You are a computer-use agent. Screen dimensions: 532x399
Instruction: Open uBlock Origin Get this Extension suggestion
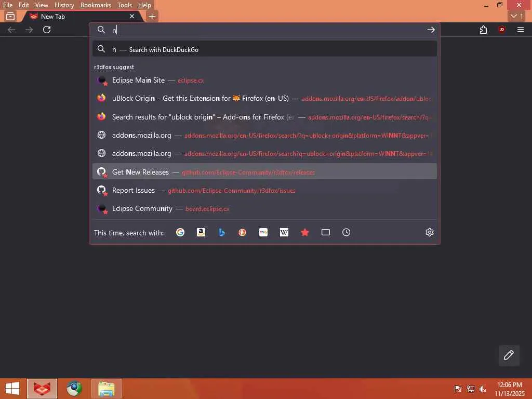(264, 98)
